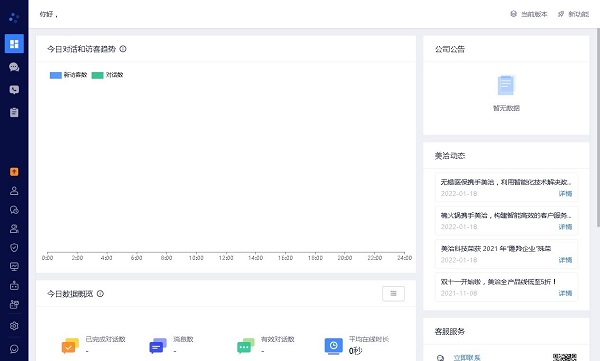This screenshot has height=361, width=600.
Task: Open 详情 for news about 火锅 partnership
Action: 565,227
